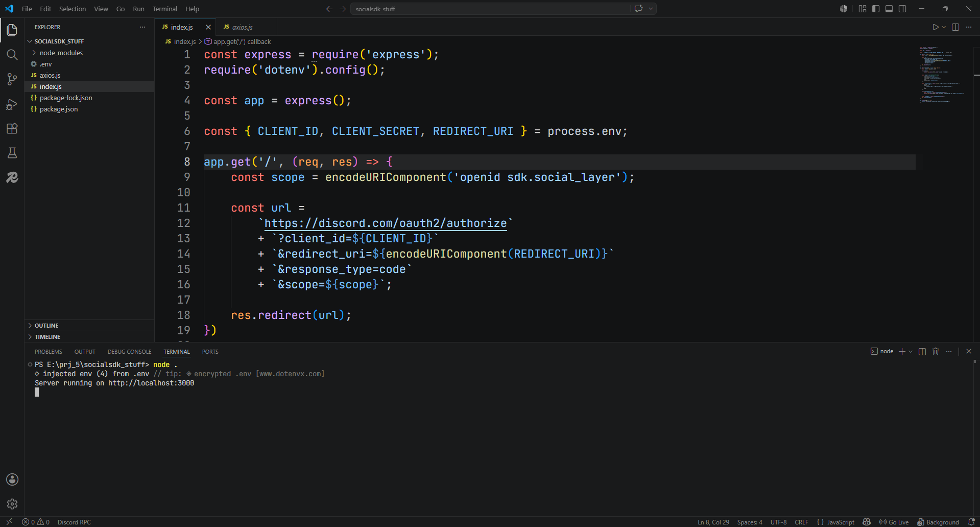Switch to the OUTPUT panel tab
Image resolution: width=980 pixels, height=527 pixels.
coord(85,352)
